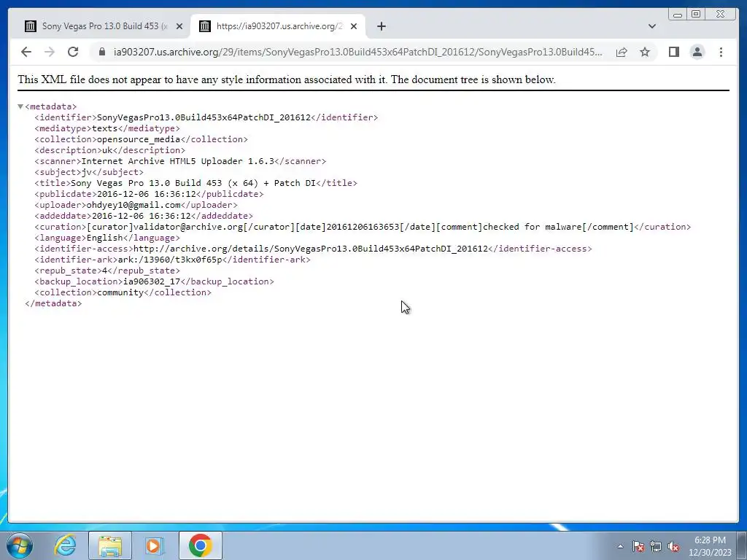Click the identifier-access archive.org details URL
Image resolution: width=747 pixels, height=560 pixels.
tap(311, 249)
